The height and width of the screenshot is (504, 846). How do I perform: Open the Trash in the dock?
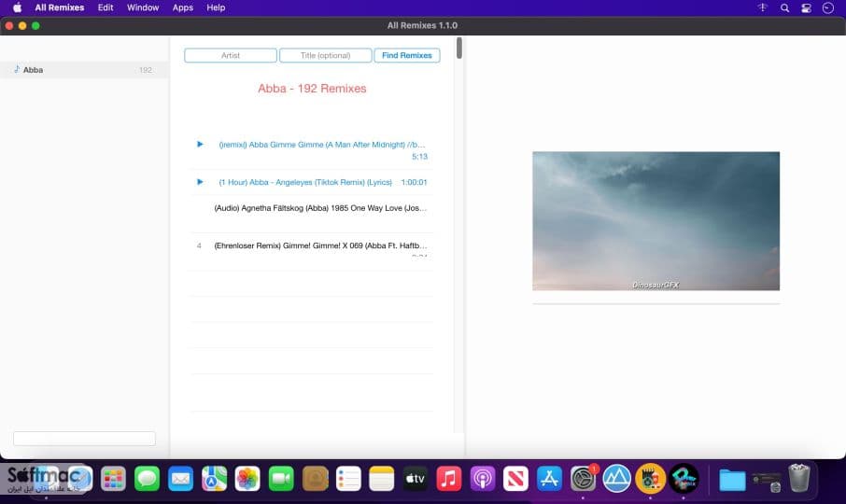[x=799, y=478]
